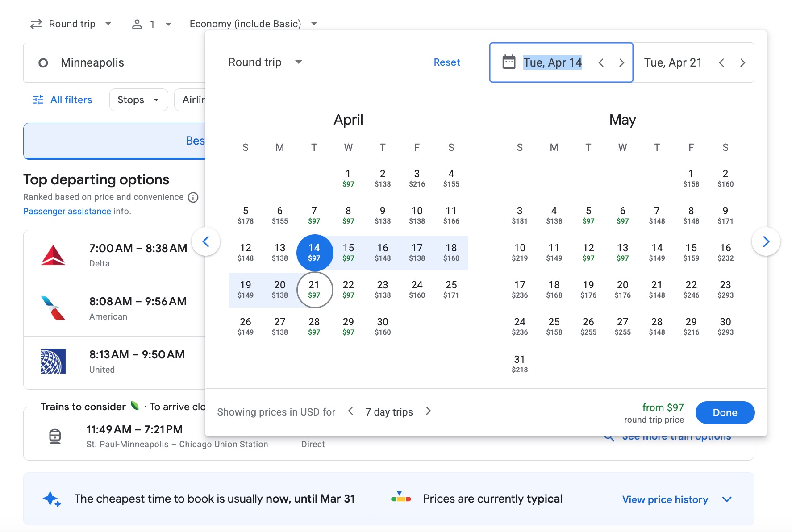Click the train icon beside St. Paul-Minneapolis route
792x532 pixels.
point(54,436)
